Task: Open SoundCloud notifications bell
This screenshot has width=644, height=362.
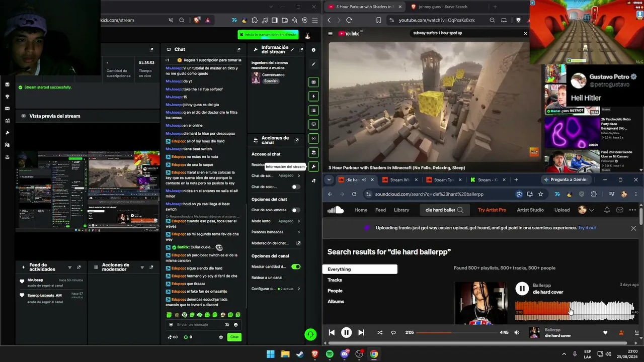Action: click(x=607, y=210)
